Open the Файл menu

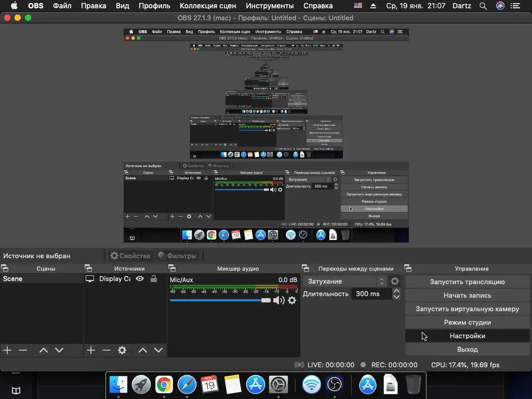[62, 6]
